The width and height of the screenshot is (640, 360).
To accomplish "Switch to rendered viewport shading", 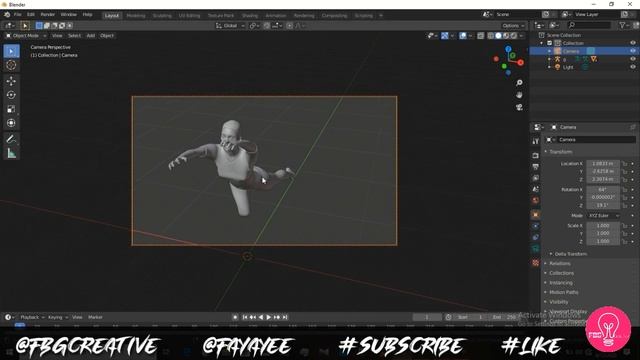I will tap(513, 36).
